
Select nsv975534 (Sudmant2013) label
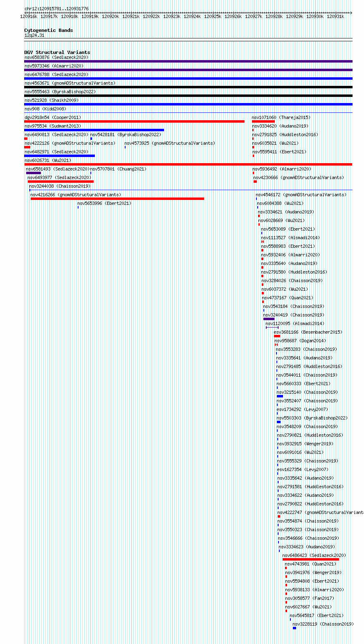click(53, 126)
